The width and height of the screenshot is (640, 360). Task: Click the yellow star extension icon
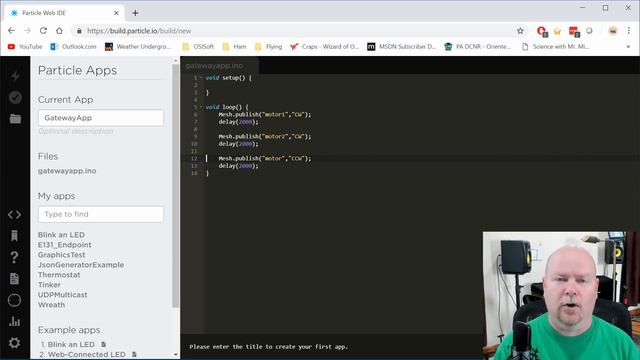(557, 31)
